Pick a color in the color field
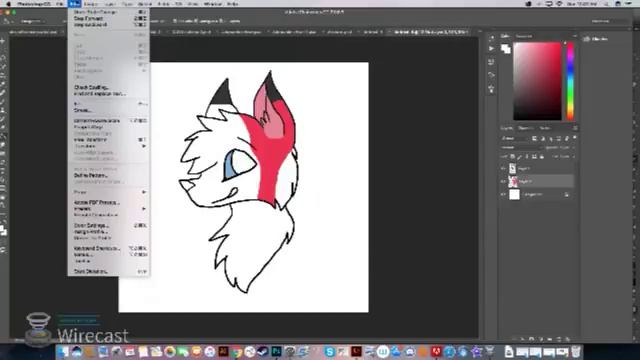The width and height of the screenshot is (640, 360). [x=537, y=81]
